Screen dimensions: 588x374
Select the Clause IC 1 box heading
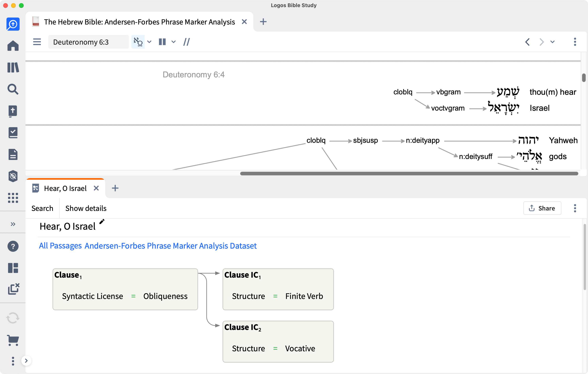click(x=243, y=275)
